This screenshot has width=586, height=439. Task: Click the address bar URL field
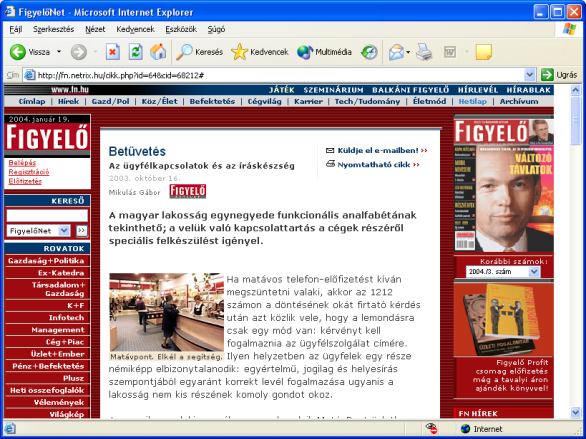click(x=279, y=75)
